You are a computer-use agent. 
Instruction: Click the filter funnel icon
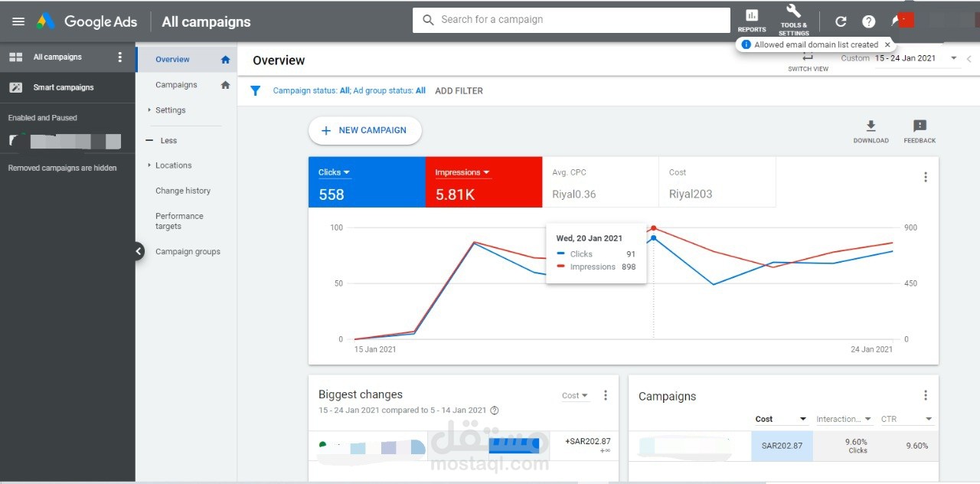(x=256, y=90)
